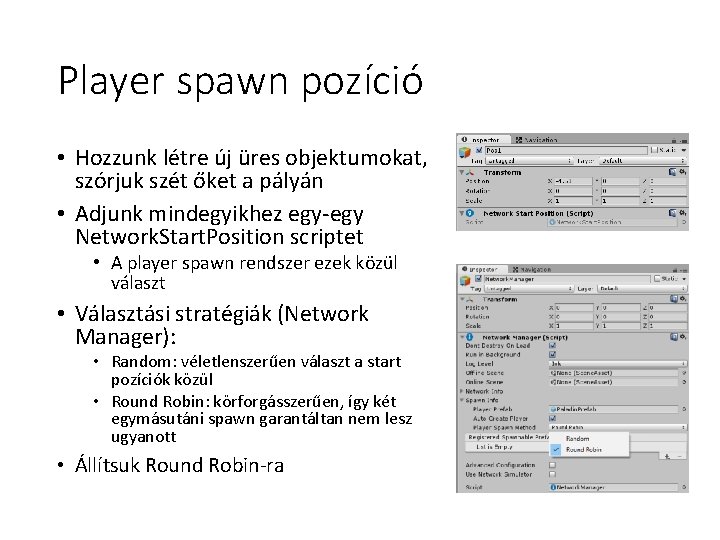
Task: Open the Static dropdown arrow for NetworkManager
Action: pos(684,279)
